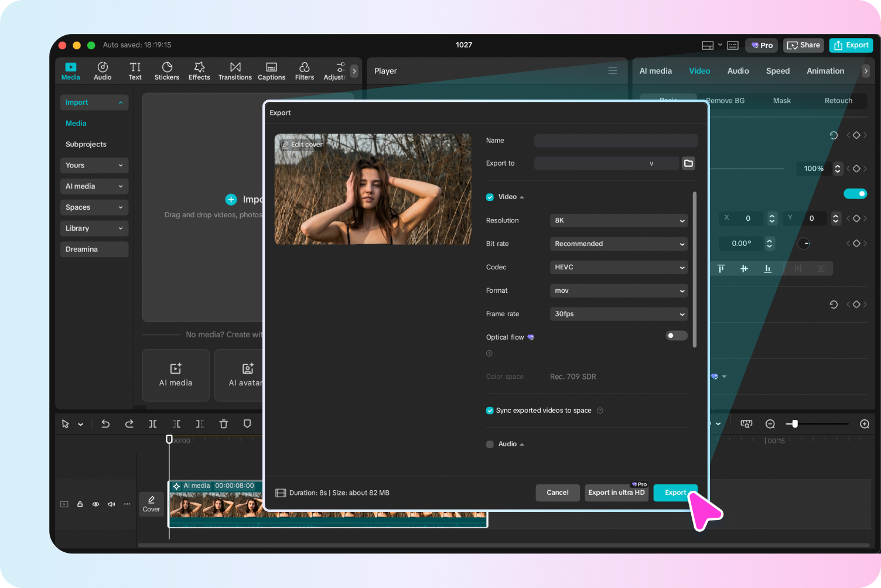This screenshot has width=881, height=588.
Task: Select the Split clip icon
Action: coord(153,423)
